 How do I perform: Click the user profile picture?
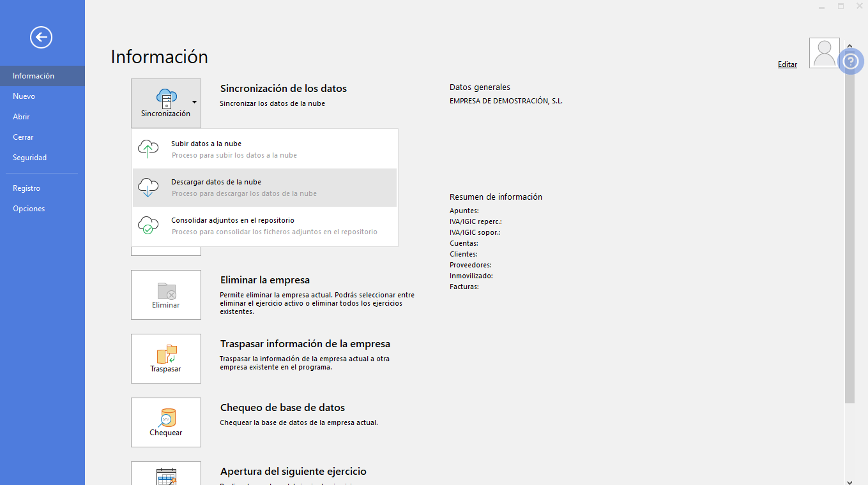tap(825, 53)
